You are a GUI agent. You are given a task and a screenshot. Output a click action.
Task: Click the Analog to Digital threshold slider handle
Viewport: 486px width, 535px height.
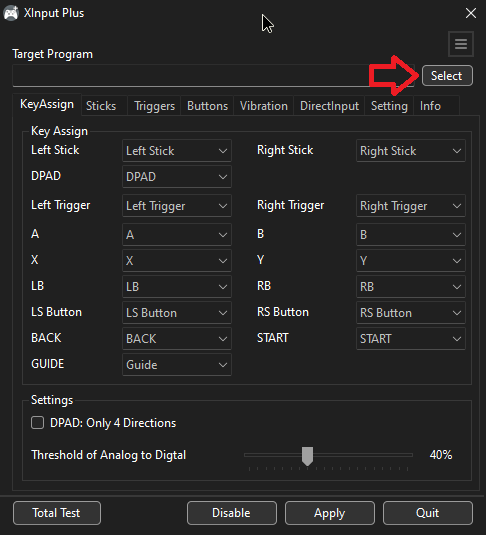click(x=308, y=456)
